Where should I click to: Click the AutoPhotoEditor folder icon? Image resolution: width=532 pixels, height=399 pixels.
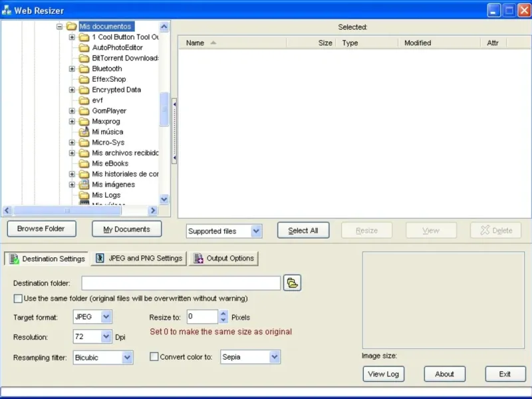pos(84,47)
